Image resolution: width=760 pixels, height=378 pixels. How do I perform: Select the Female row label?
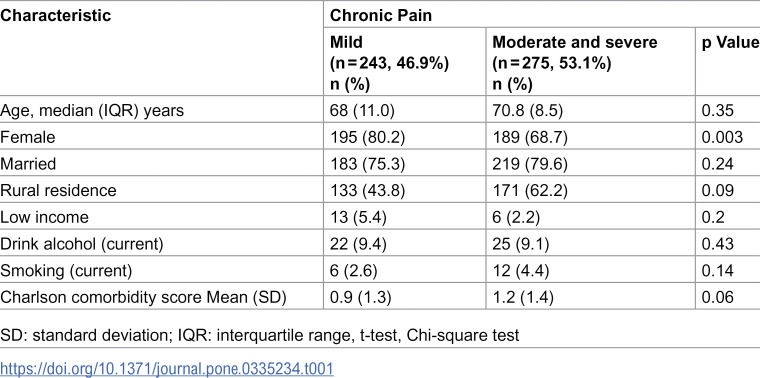point(28,137)
